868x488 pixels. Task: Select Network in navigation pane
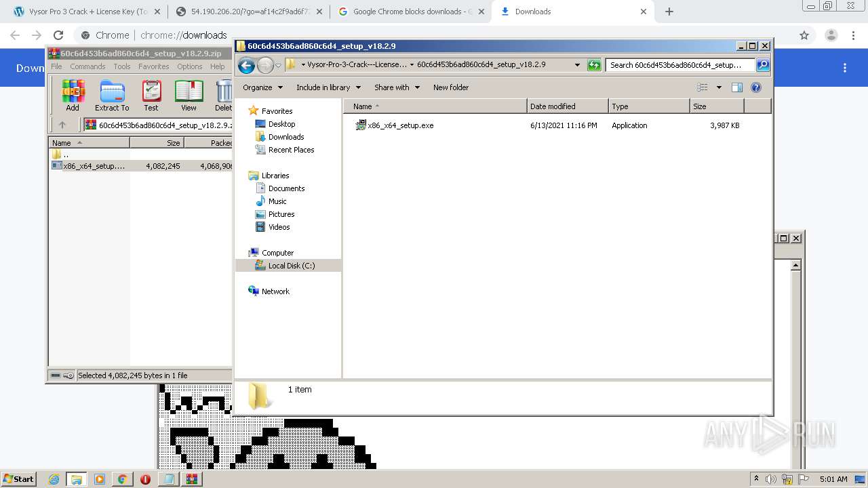point(275,291)
